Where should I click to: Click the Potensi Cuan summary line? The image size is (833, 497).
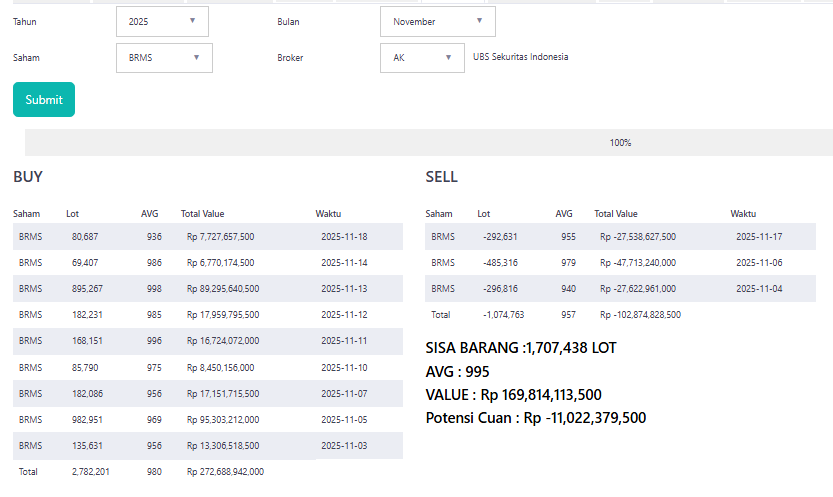535,418
